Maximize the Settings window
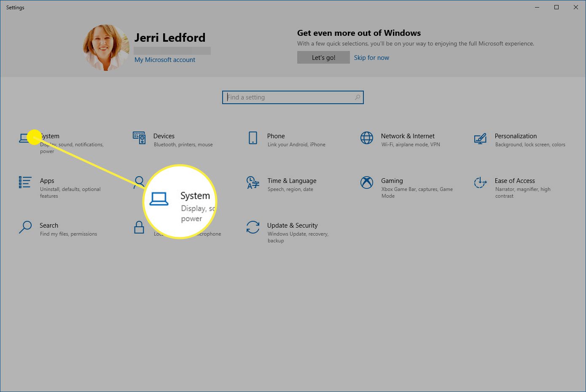Image resolution: width=586 pixels, height=392 pixels. [x=556, y=7]
